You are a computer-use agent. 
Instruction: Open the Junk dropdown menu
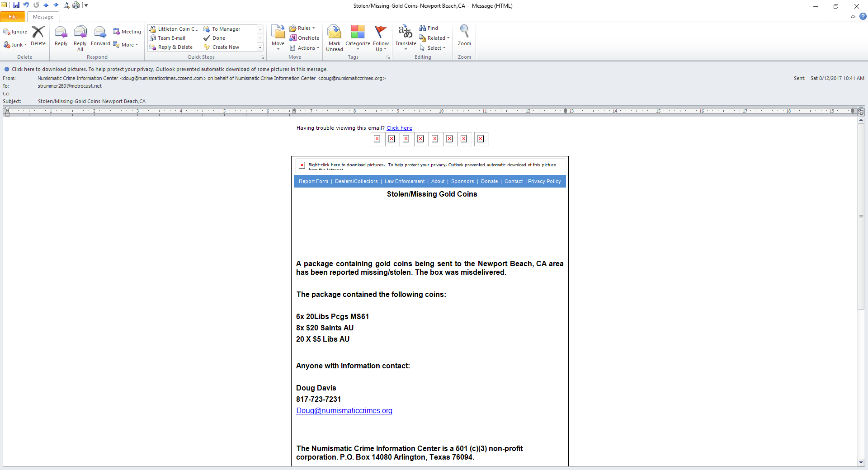point(15,45)
